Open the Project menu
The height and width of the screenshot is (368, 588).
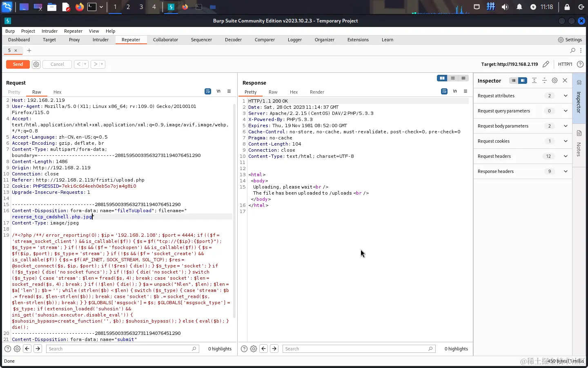click(28, 31)
